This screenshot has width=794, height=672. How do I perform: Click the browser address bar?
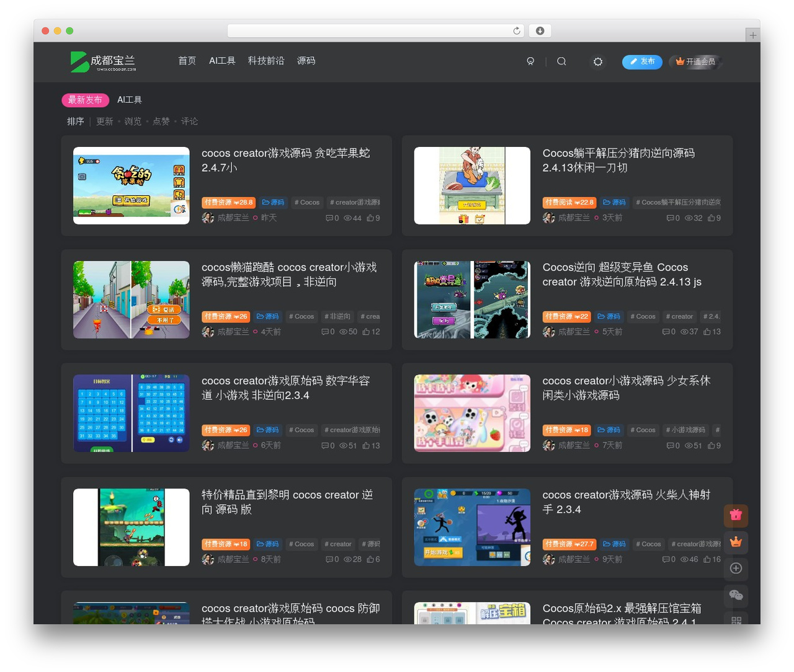[376, 30]
